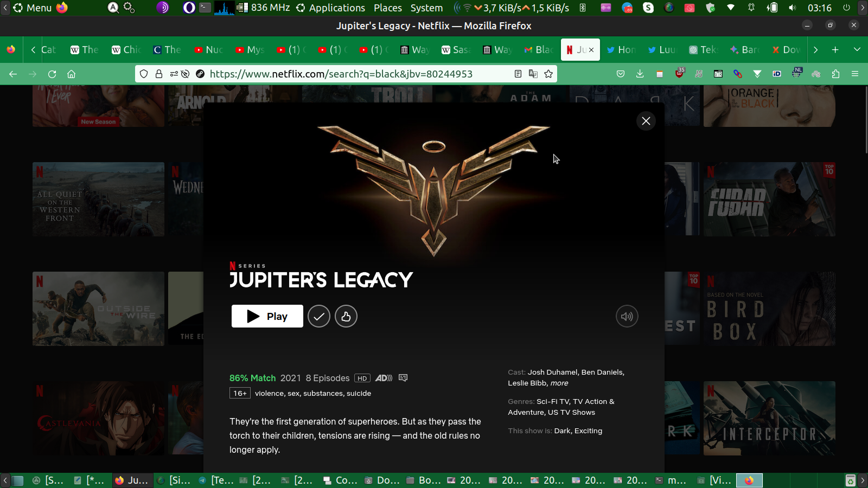The width and height of the screenshot is (868, 488).
Task: Open the Orange Is the New Black thumbnail
Action: pos(769,106)
